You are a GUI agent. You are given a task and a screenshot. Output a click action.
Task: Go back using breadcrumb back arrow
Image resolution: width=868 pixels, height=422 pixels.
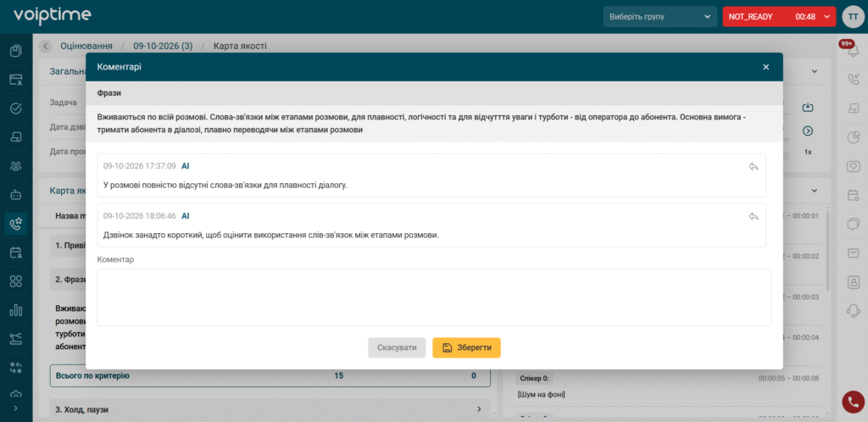coord(46,46)
